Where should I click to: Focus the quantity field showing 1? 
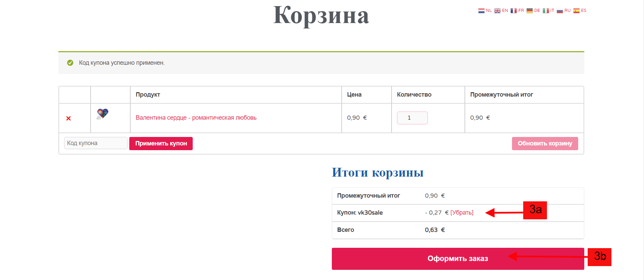click(412, 118)
